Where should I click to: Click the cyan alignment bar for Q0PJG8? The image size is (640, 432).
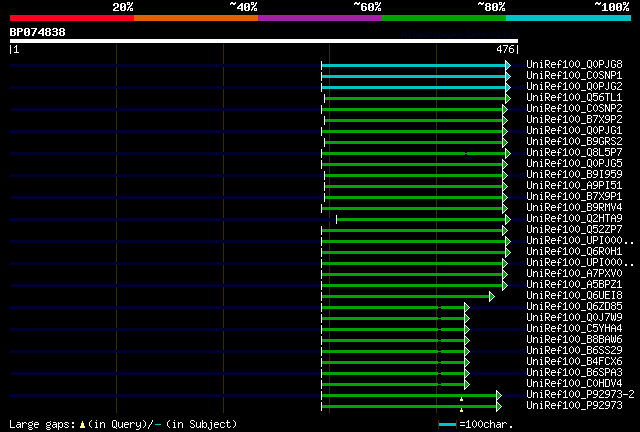(413, 65)
